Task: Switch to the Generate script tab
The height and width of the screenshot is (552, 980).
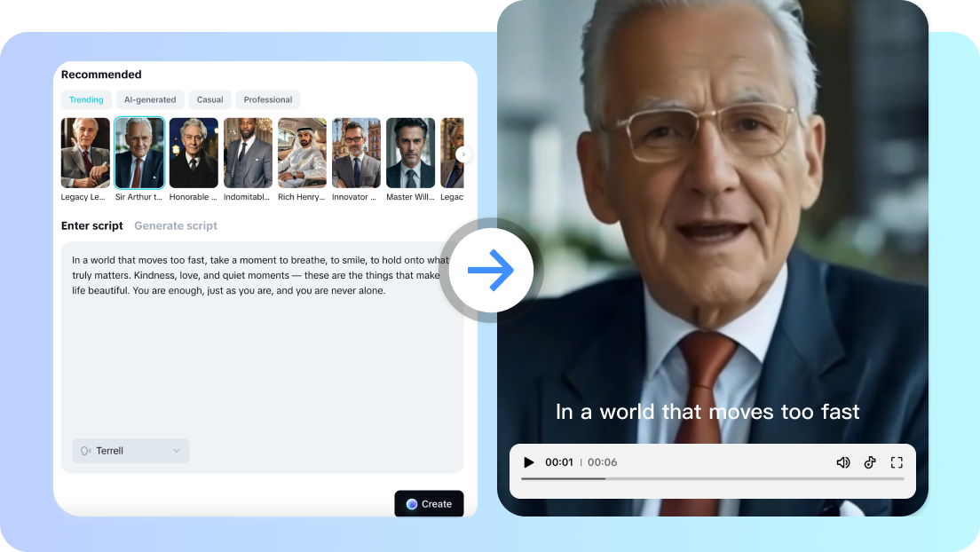Action: [176, 225]
